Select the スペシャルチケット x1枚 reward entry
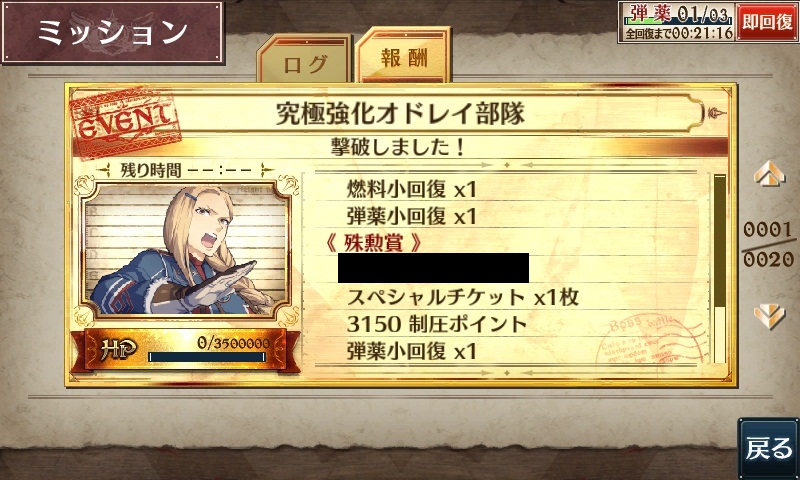 click(x=463, y=297)
